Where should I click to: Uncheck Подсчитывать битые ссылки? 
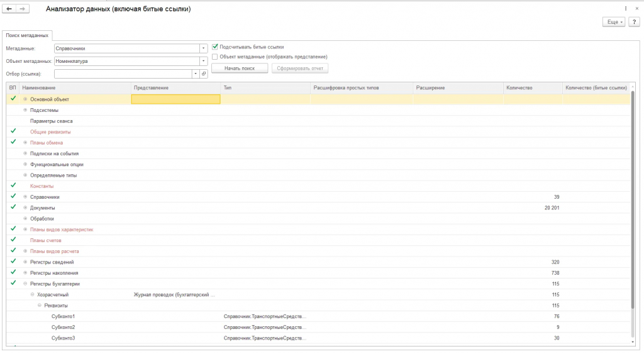215,47
